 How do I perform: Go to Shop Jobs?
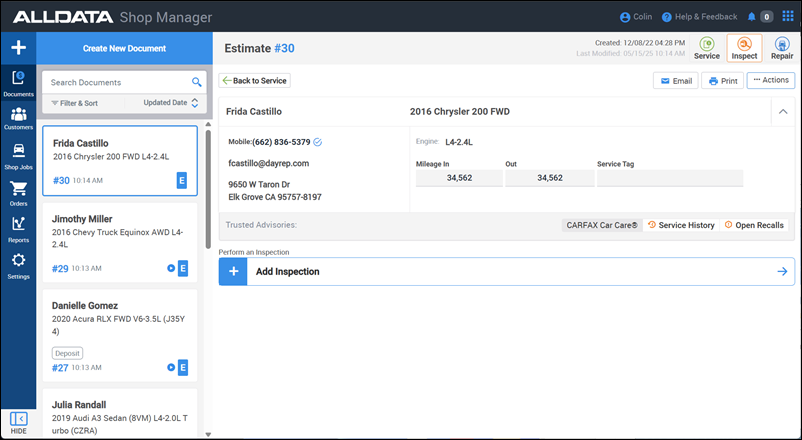18,156
